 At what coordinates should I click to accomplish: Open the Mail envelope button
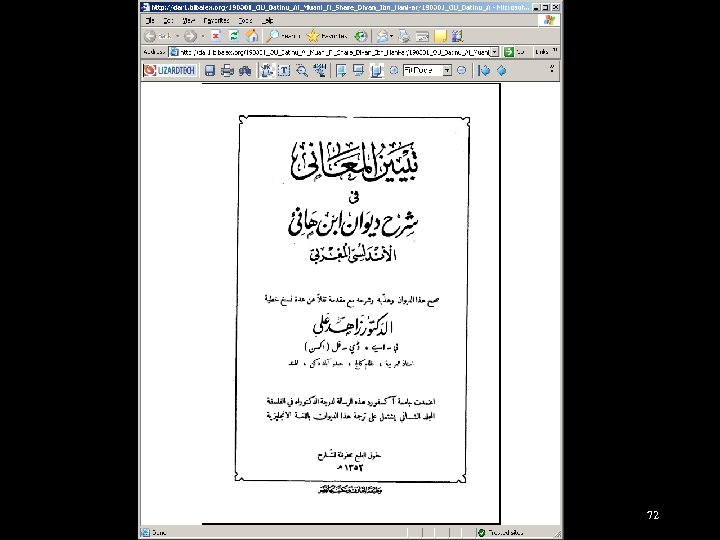[x=382, y=36]
